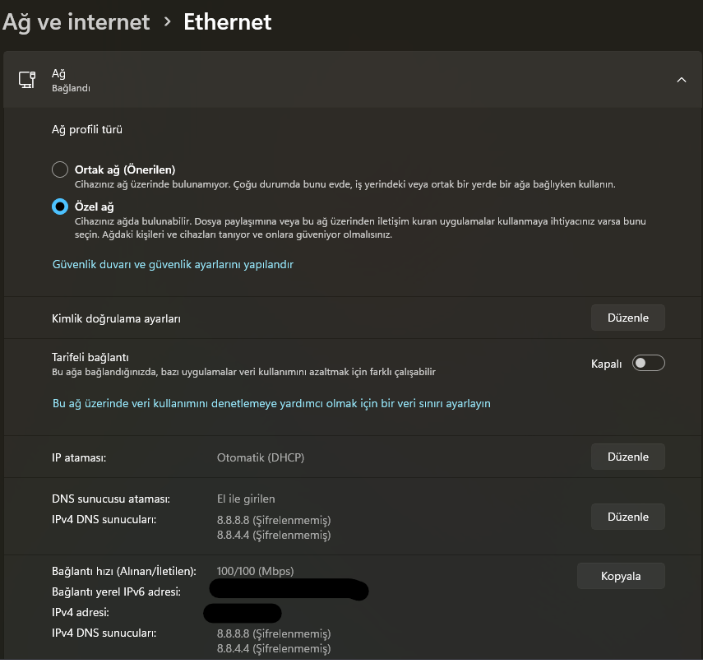This screenshot has width=703, height=660.
Task: Open the veri sınırı ayarlayın link
Action: (x=271, y=403)
